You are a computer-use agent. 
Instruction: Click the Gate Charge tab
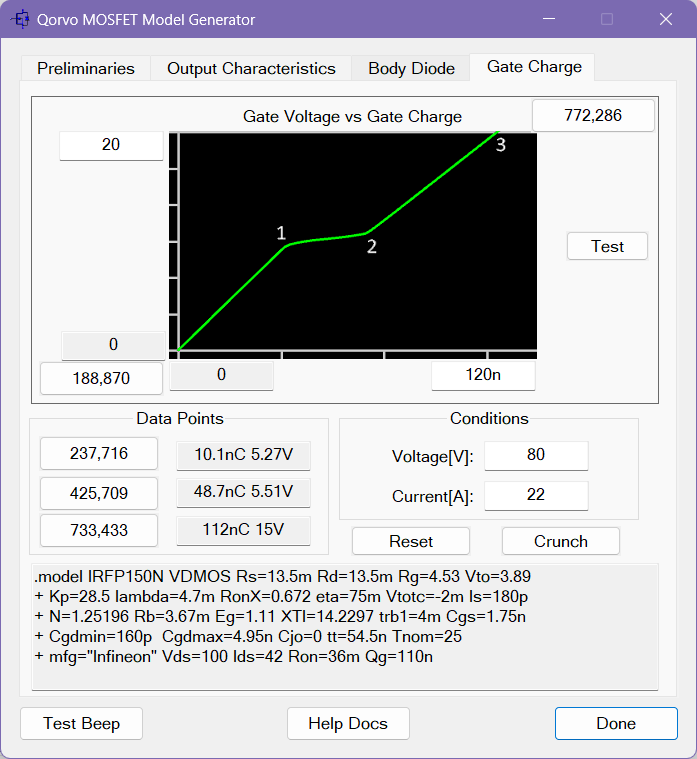[x=534, y=67]
